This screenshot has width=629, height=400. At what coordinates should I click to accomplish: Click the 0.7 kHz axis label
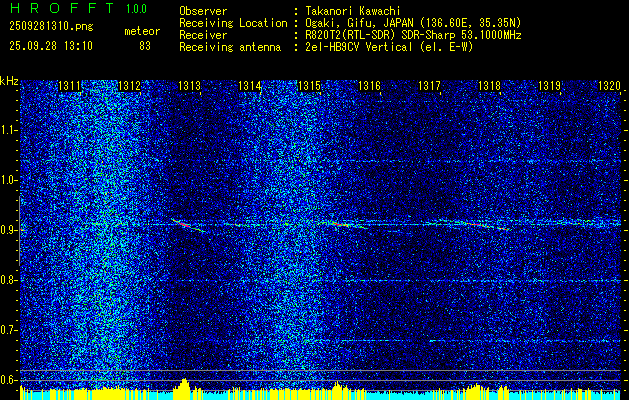point(9,330)
